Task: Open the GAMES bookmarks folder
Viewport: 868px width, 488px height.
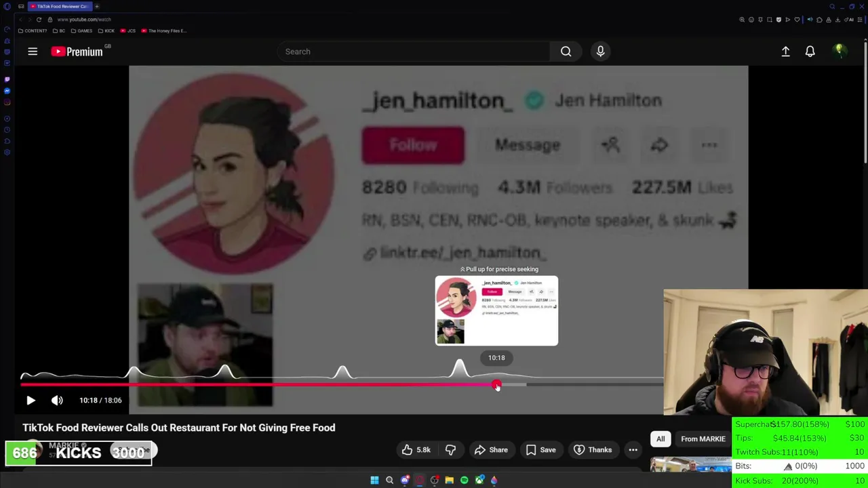Action: (x=81, y=30)
